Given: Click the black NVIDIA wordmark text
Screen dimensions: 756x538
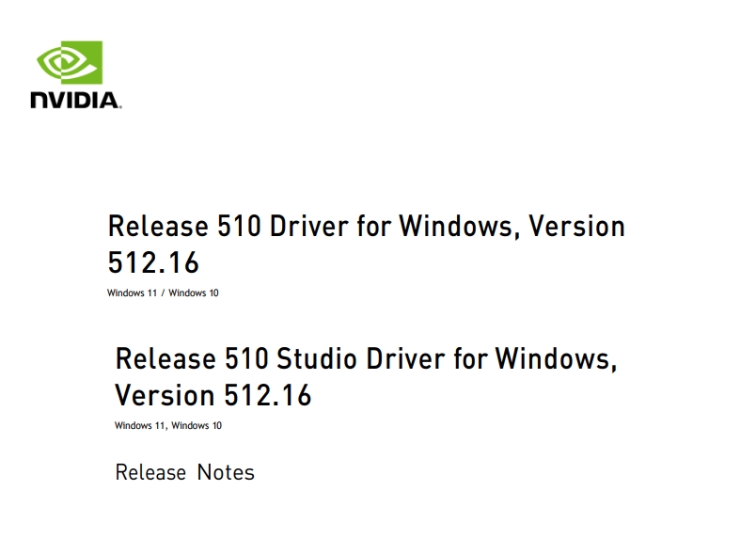Looking at the screenshot, I should [76, 101].
